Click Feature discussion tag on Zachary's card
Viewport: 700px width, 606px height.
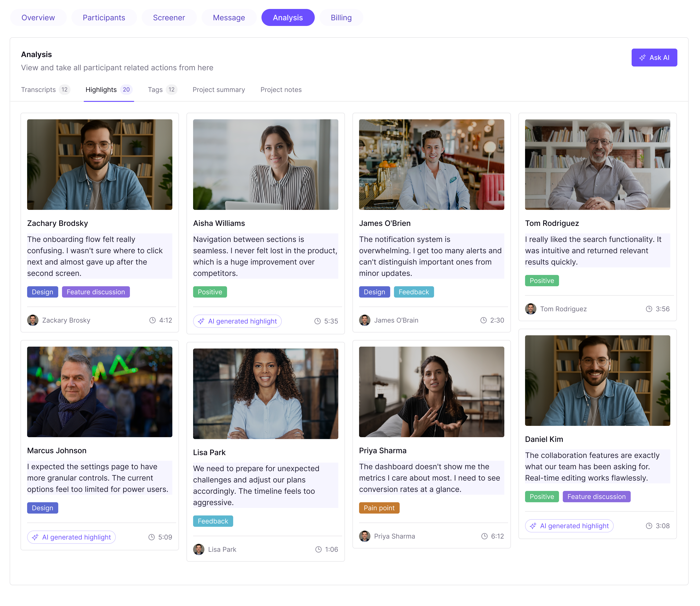pyautogui.click(x=96, y=292)
